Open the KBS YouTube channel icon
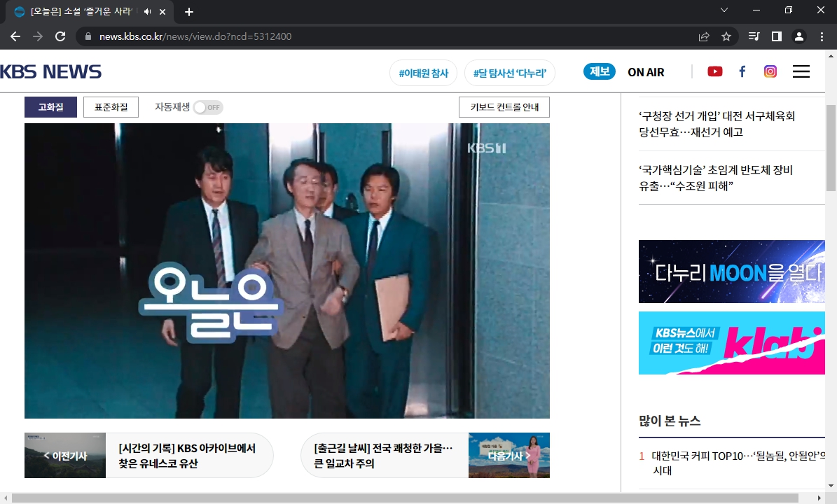The image size is (837, 504). (x=714, y=71)
